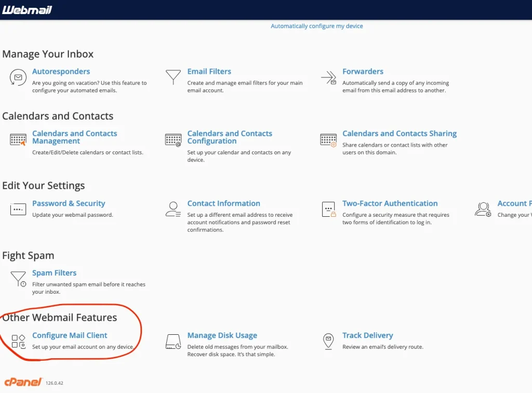Open the Email Filters link
This screenshot has width=532, height=393.
click(209, 72)
